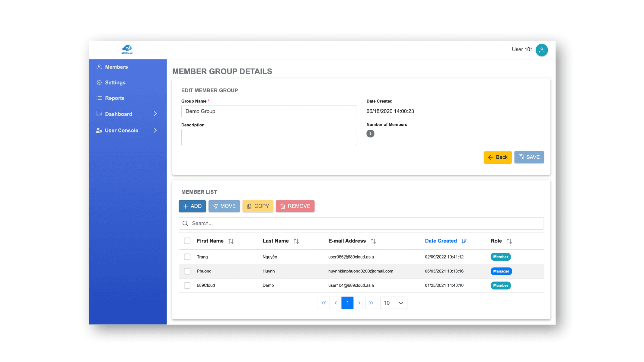Click the number of members badge 3
The image size is (644, 362).
pos(370,133)
